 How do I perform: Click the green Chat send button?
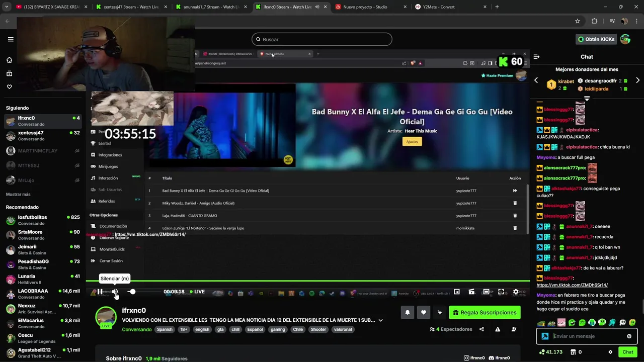point(627,352)
